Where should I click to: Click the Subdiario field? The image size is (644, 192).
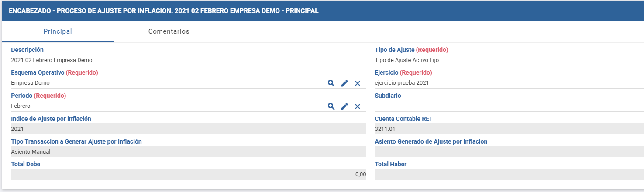click(509, 106)
